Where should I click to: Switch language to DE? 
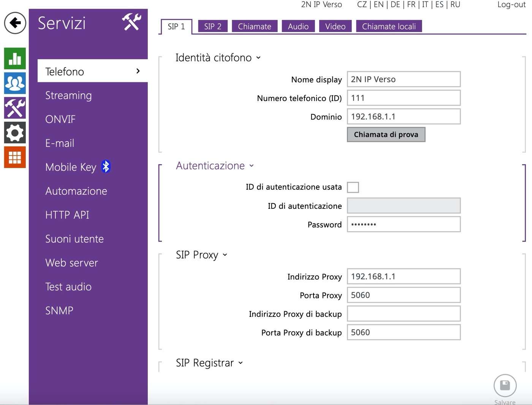pyautogui.click(x=395, y=5)
